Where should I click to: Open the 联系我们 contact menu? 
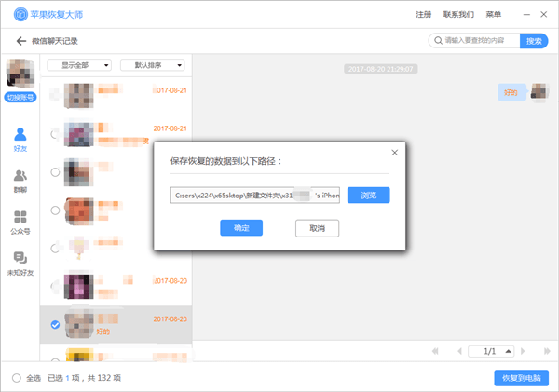458,15
